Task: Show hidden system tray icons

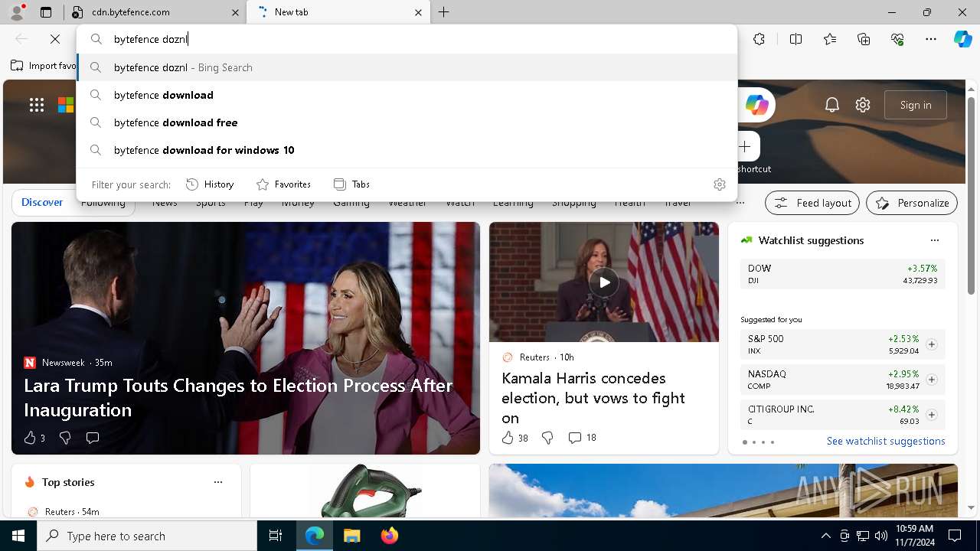Action: coord(825,536)
